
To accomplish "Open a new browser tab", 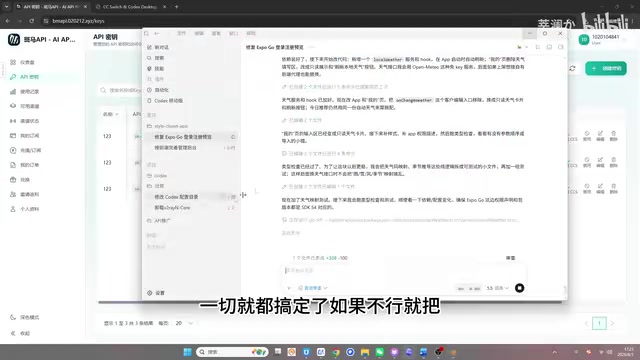I will tap(176, 7).
